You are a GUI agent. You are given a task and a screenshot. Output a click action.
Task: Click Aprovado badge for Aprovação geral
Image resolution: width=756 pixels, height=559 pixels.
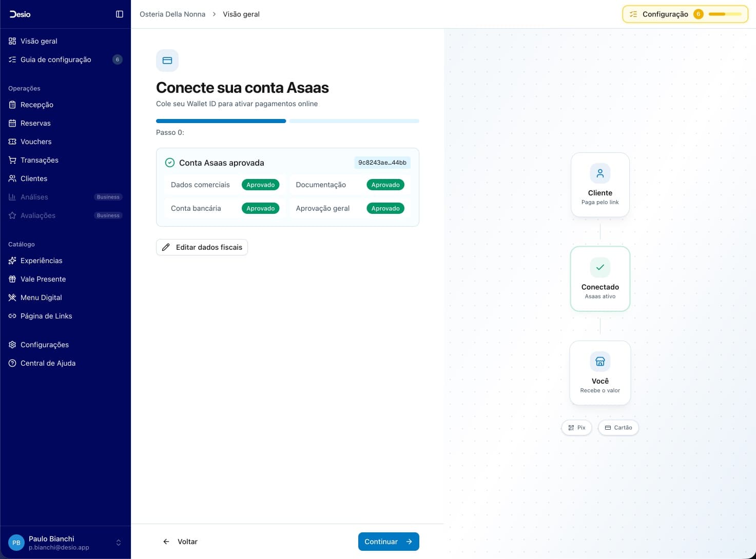385,208
